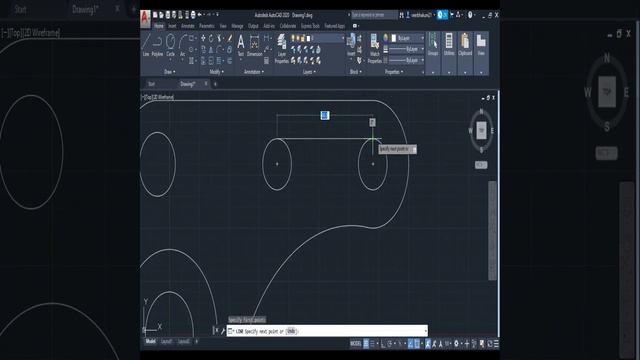This screenshot has width=640, height=360.
Task: Open the Start file tab
Action: click(x=151, y=84)
